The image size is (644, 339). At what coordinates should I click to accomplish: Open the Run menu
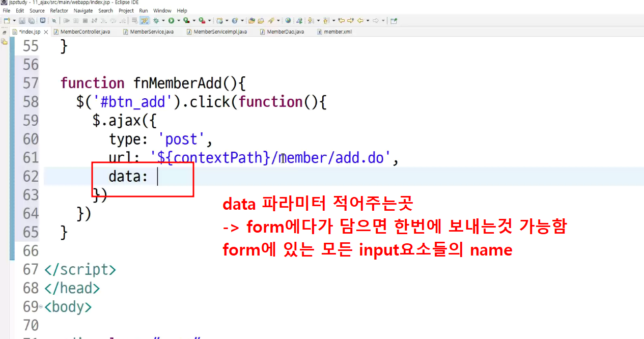(144, 11)
